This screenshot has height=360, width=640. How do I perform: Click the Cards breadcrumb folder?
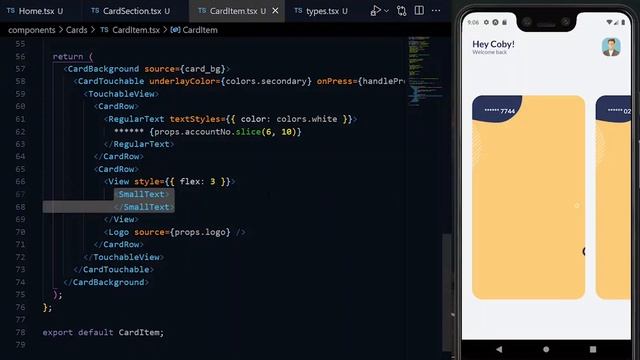[x=76, y=30]
